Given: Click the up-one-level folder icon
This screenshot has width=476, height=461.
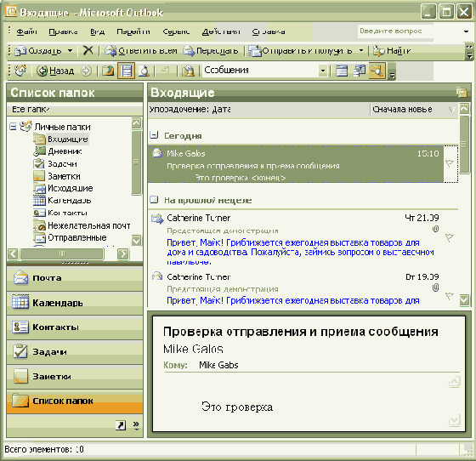Looking at the screenshot, I should click(x=108, y=71).
